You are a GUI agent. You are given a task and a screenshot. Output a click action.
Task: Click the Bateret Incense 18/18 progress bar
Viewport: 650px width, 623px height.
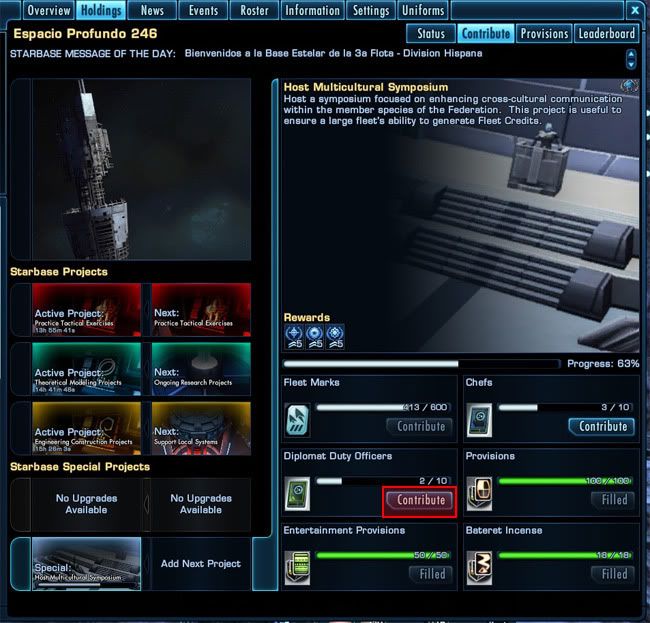(x=565, y=555)
